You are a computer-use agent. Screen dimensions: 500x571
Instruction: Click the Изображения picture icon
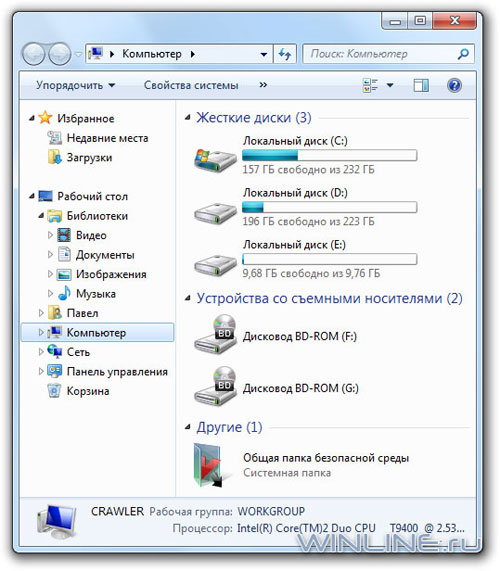point(64,274)
